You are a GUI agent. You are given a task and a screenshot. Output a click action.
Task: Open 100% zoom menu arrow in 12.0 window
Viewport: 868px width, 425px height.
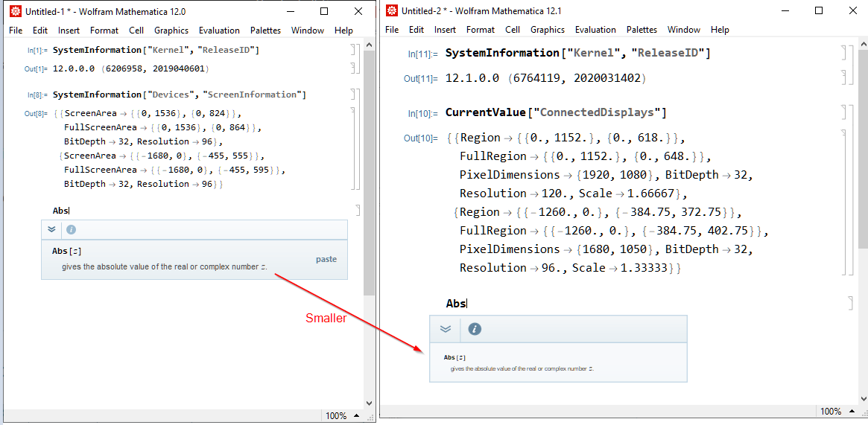pyautogui.click(x=356, y=415)
